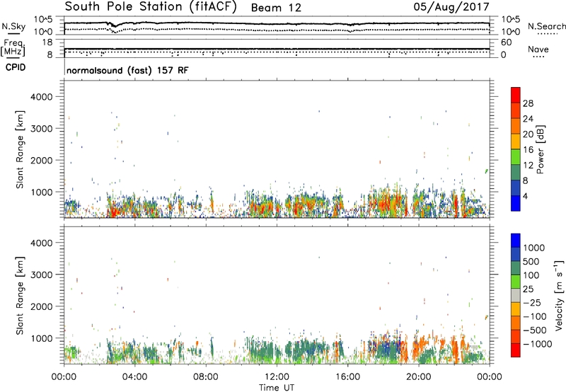566x392 pixels.
Task: Click the '60' Nave axis tick
Action: (506, 42)
